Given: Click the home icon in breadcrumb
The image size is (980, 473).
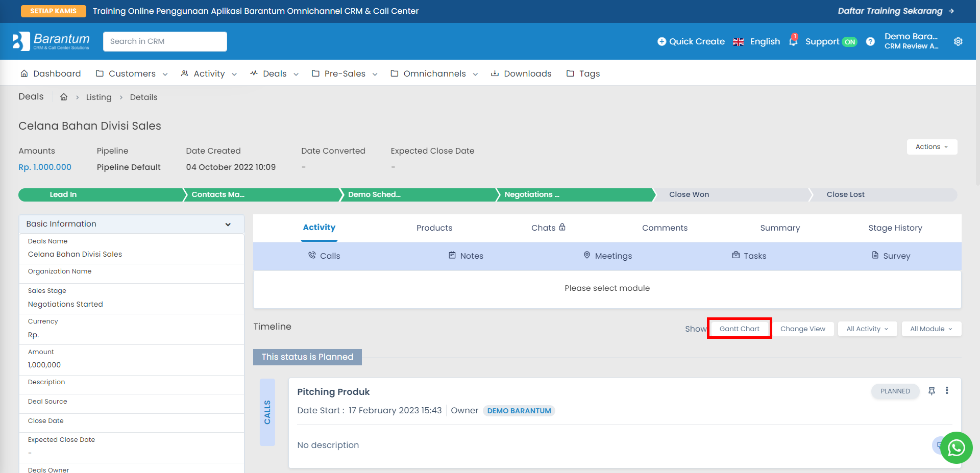Looking at the screenshot, I should [64, 97].
